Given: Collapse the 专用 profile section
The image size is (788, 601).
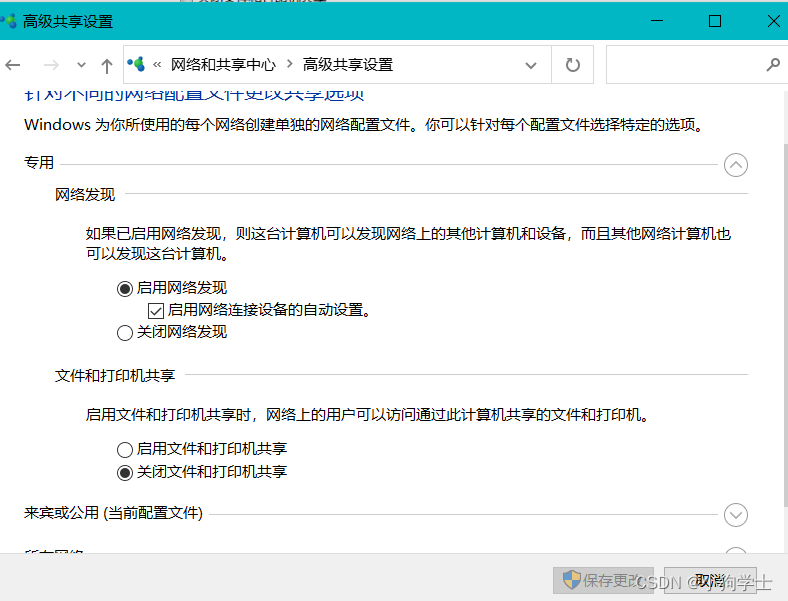Looking at the screenshot, I should pyautogui.click(x=736, y=165).
